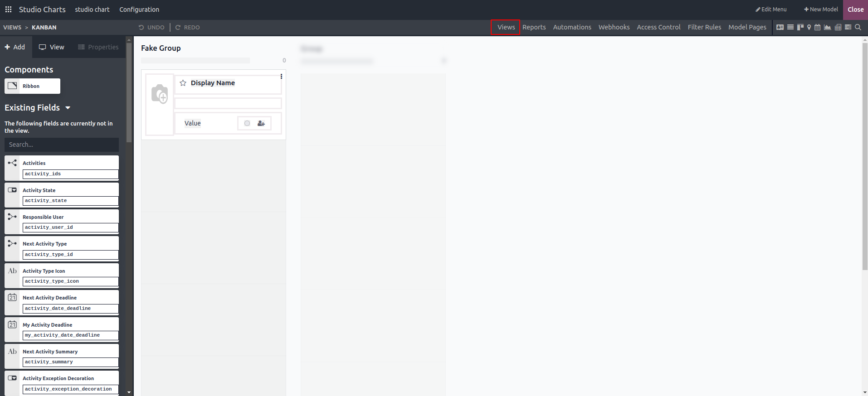Open the studio chart menu
Viewport: 868px width, 396px height.
92,10
